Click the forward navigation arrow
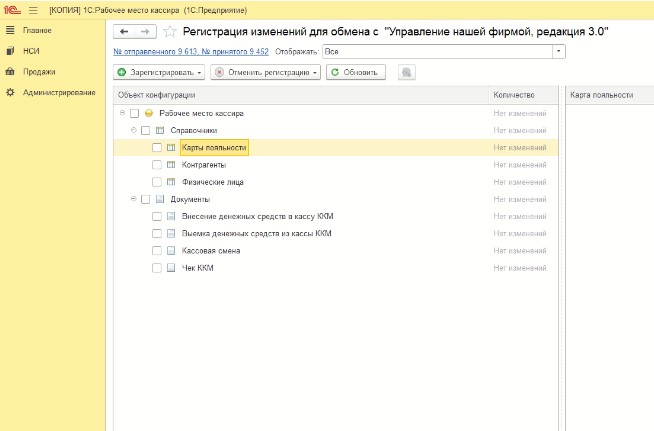This screenshot has width=654, height=431. tap(145, 32)
